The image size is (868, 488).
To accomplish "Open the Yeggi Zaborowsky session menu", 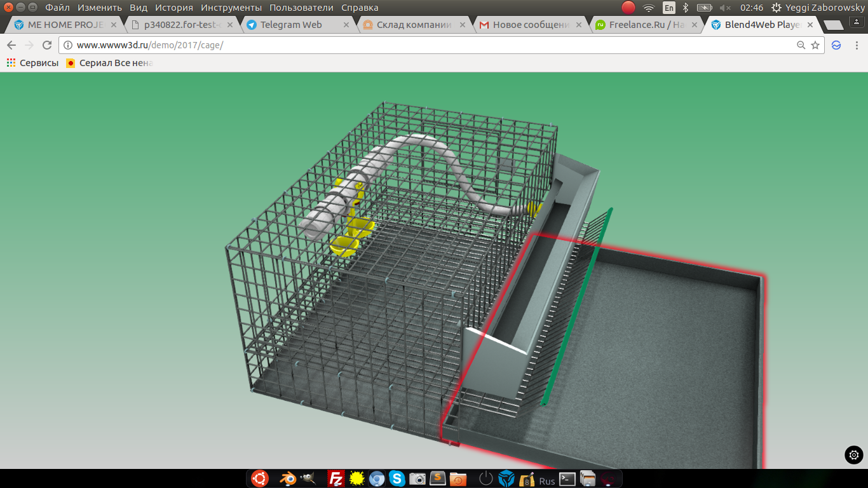I will point(818,8).
